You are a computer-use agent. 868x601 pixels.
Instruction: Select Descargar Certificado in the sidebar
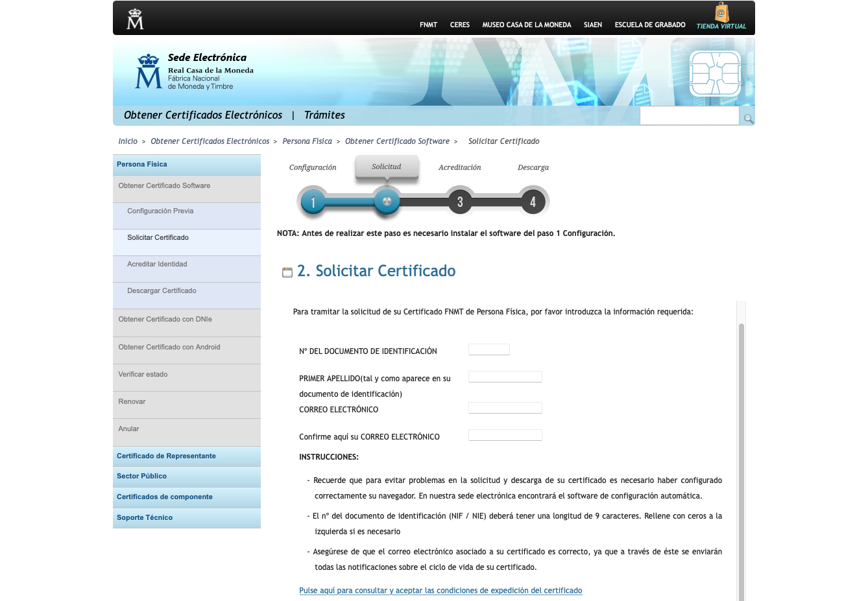(x=187, y=296)
